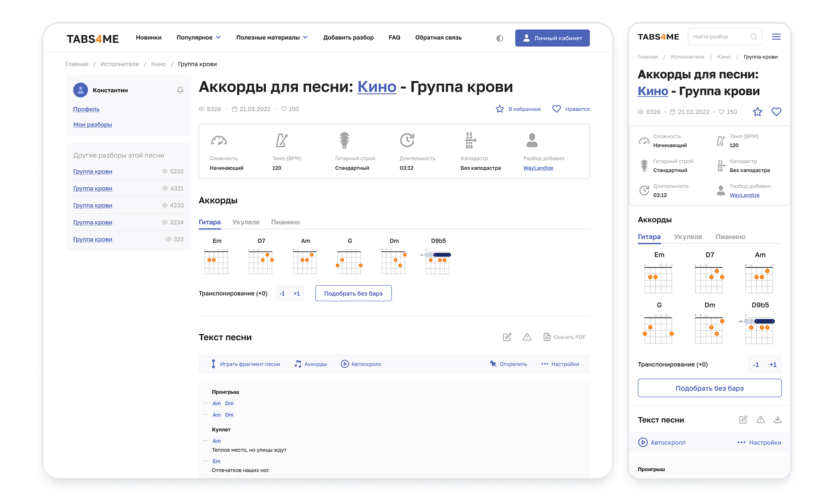Click Em chord diagram in desktop view
825x504 pixels.
[217, 261]
